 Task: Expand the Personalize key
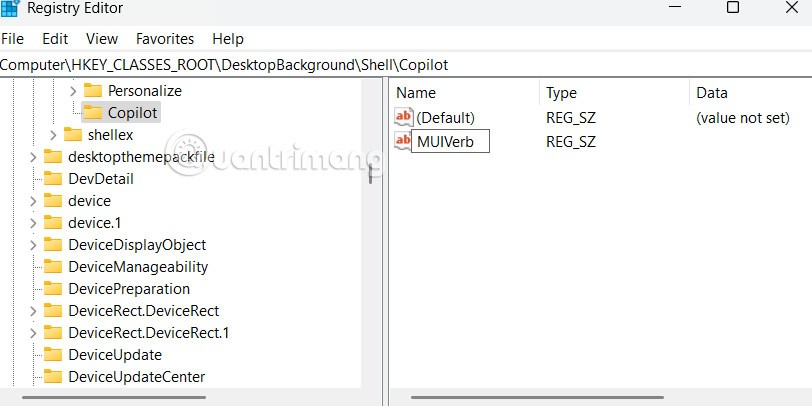73,91
